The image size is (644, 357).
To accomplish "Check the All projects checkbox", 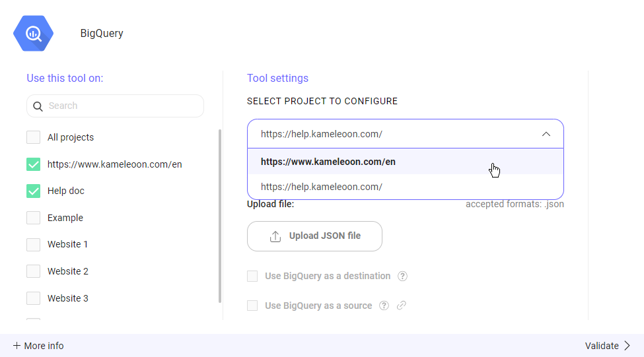I will tap(33, 137).
